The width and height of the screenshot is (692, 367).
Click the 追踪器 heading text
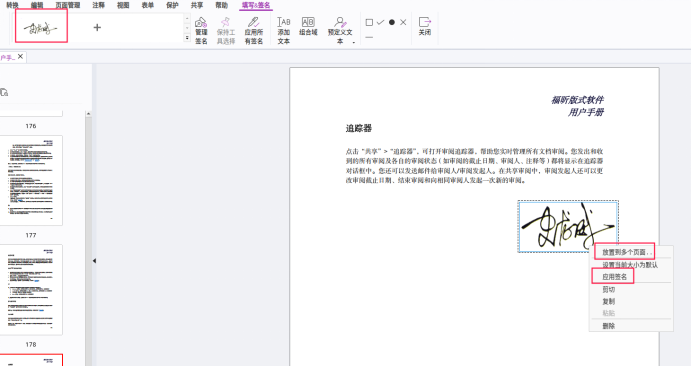coord(359,128)
